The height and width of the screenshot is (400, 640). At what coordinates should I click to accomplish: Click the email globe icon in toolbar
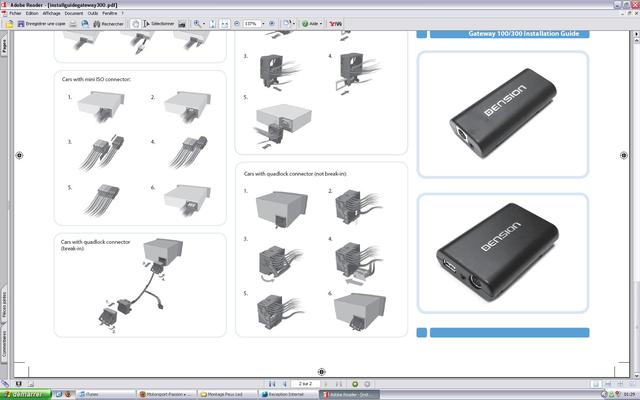(84, 24)
